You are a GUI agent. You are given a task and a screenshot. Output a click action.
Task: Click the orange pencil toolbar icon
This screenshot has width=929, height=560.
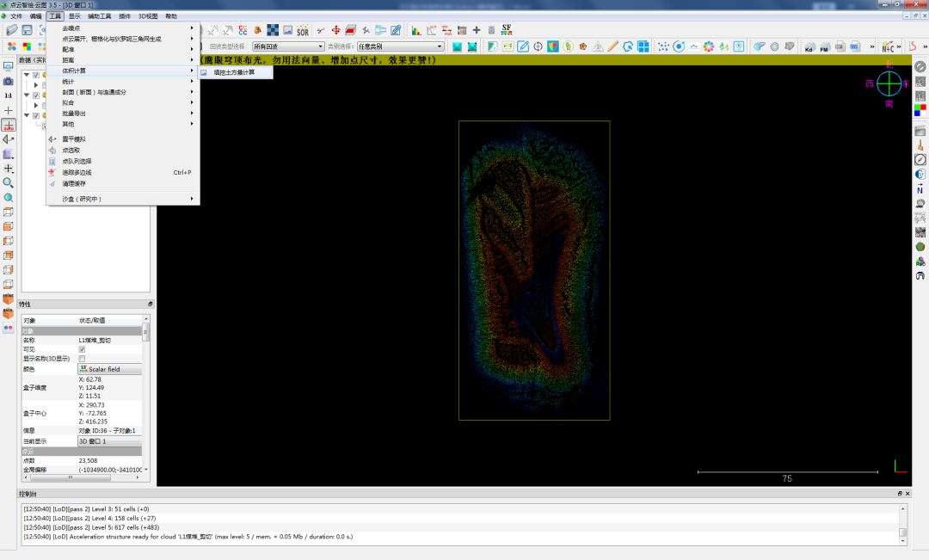coord(612,46)
